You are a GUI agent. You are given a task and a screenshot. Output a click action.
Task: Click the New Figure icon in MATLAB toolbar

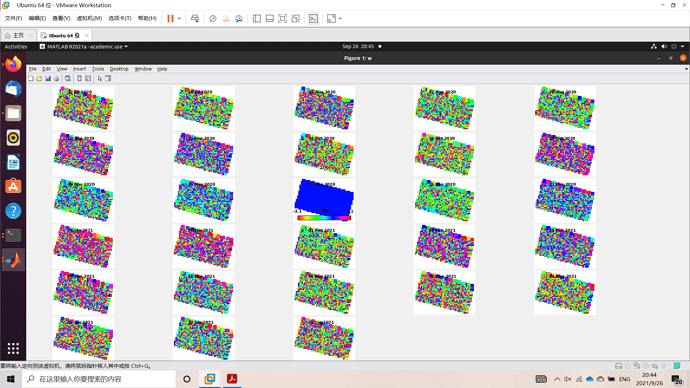[x=31, y=78]
